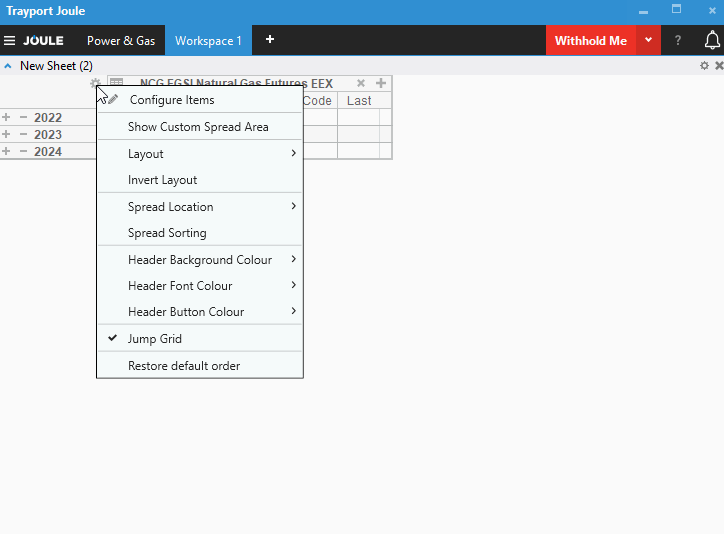Click the grid table icon beside title
The width and height of the screenshot is (724, 534).
117,84
